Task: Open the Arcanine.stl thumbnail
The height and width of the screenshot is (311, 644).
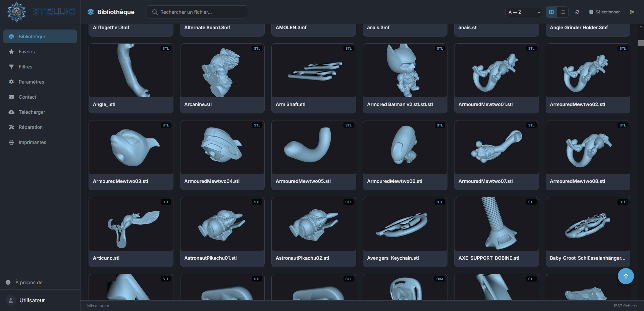Action: coord(222,70)
